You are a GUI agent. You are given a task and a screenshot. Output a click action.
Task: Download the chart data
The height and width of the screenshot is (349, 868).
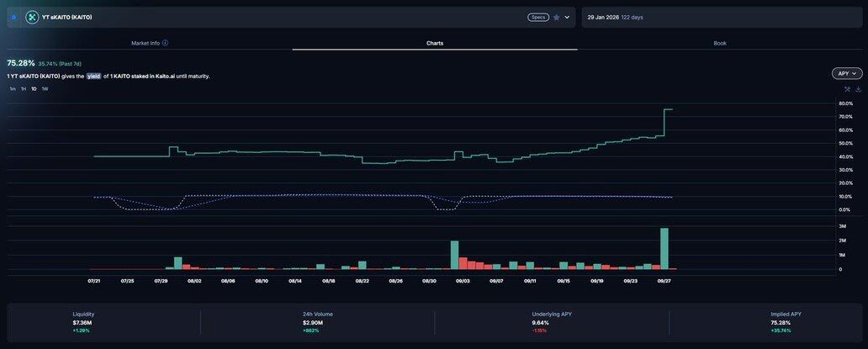click(858, 89)
